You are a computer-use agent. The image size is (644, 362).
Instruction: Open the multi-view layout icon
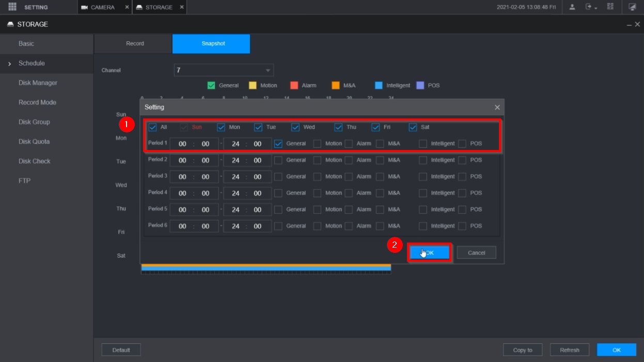click(x=610, y=7)
